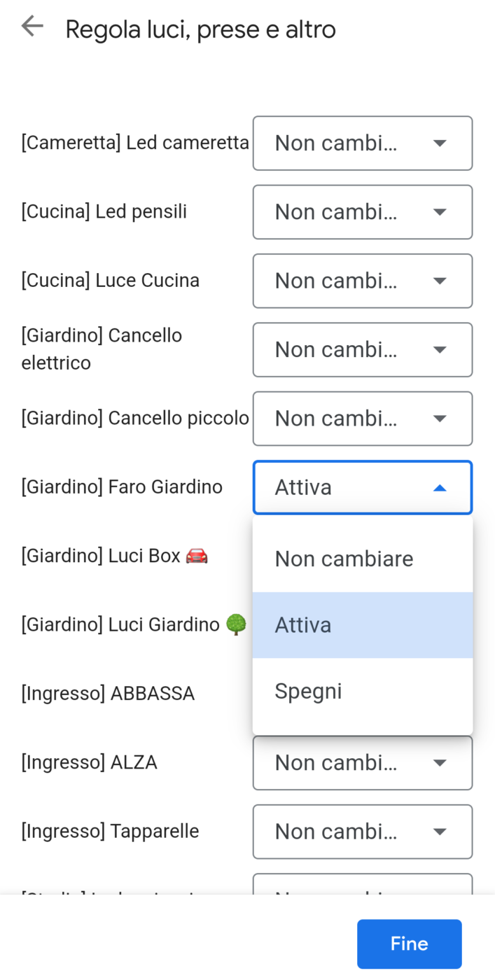The height and width of the screenshot is (980, 495).
Task: Click the chevron beside [Ingresso] ABBASSA selector
Action: (x=440, y=693)
